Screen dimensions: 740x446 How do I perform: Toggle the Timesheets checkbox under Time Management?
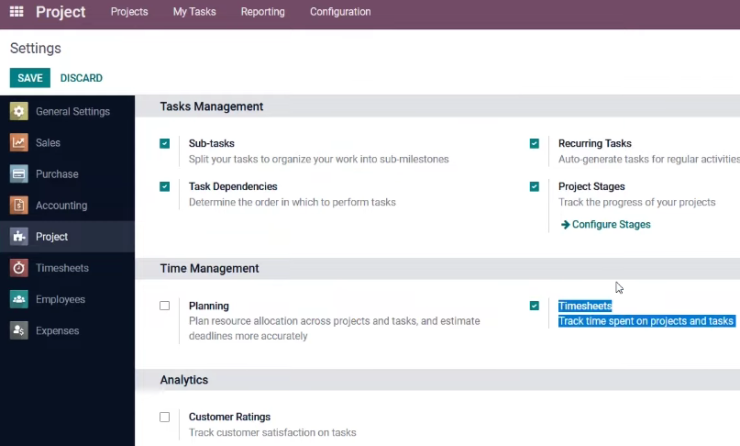tap(534, 306)
